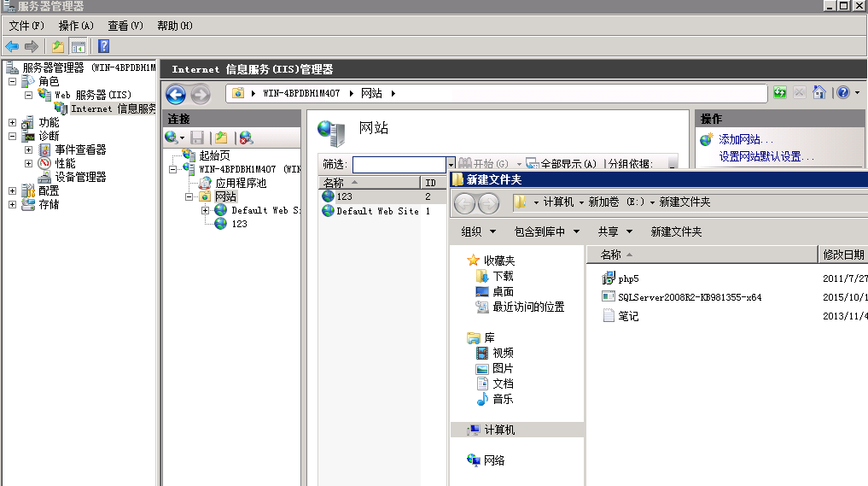Open the 包含到库中 dropdown
Image resolution: width=868 pixels, height=486 pixels.
point(547,231)
